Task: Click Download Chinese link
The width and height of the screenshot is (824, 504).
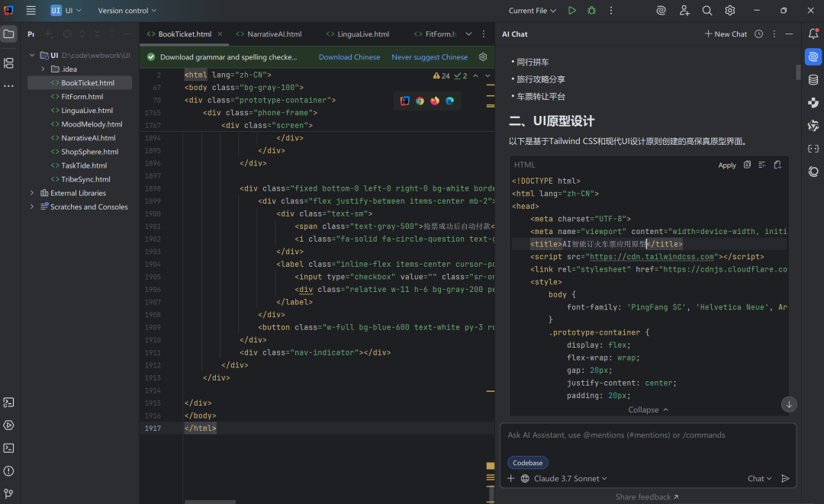Action: pos(349,56)
